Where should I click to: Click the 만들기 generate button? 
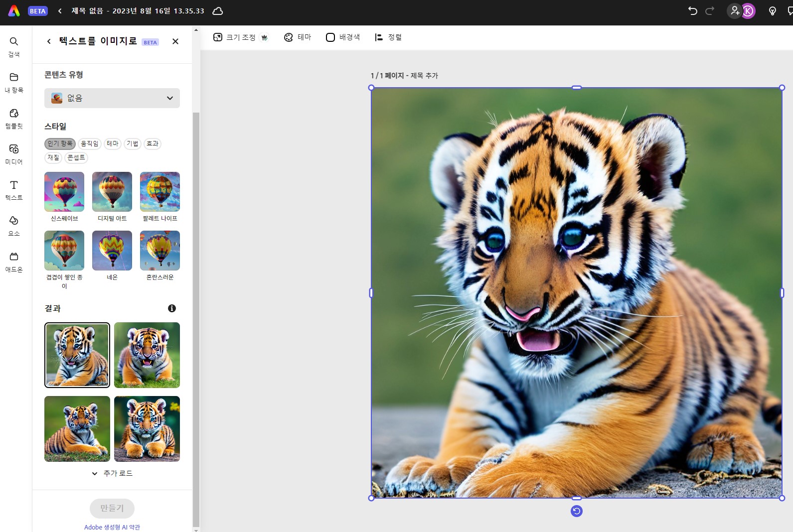point(112,508)
